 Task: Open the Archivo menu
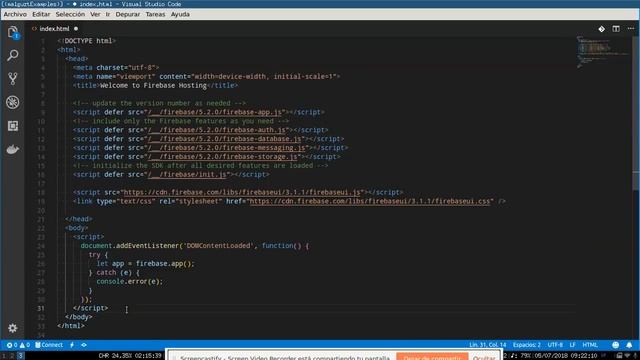pos(15,14)
